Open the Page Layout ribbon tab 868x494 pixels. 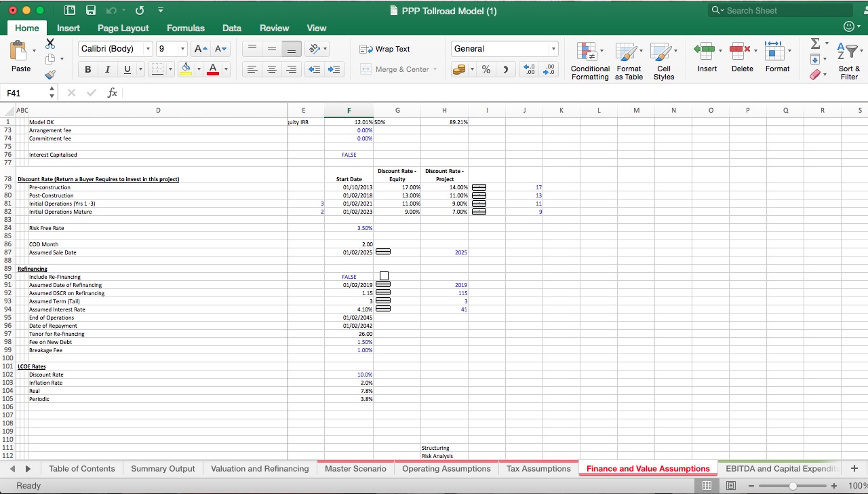[x=123, y=28]
